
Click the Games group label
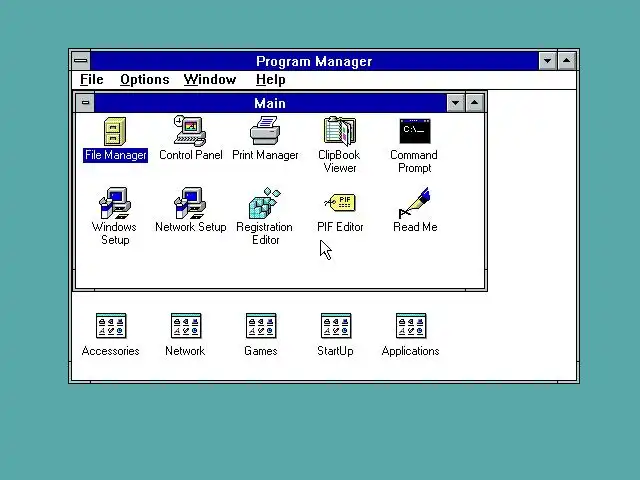(261, 351)
